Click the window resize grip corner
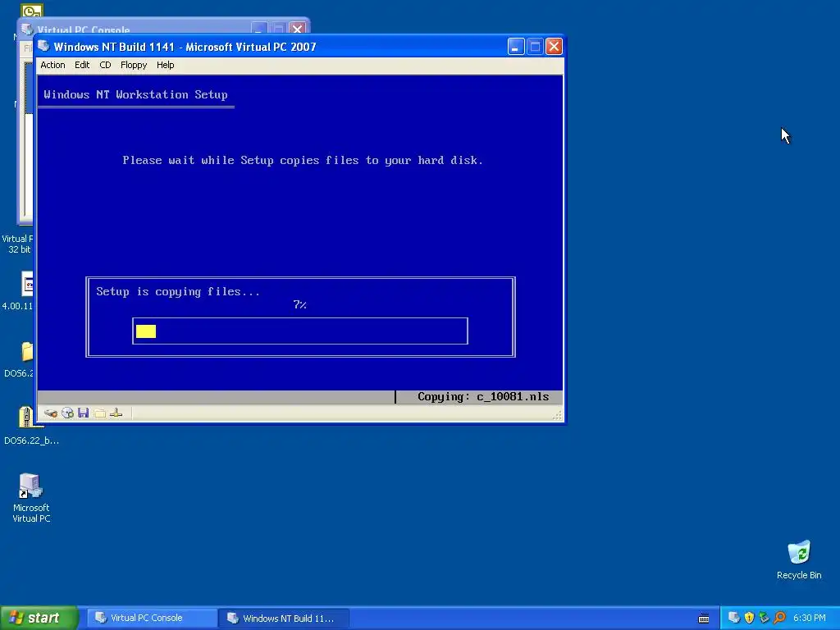 point(557,415)
